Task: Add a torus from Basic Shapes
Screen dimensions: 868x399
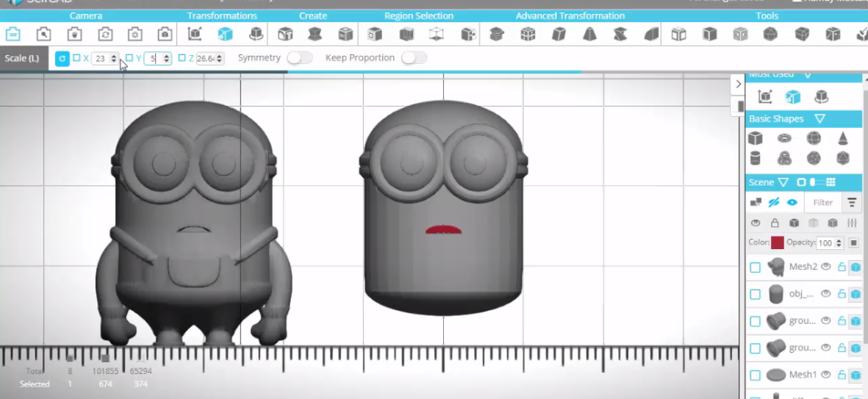Action: point(784,138)
